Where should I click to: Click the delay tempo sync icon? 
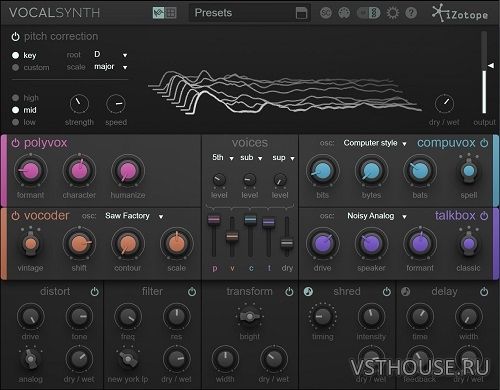pos(405,292)
